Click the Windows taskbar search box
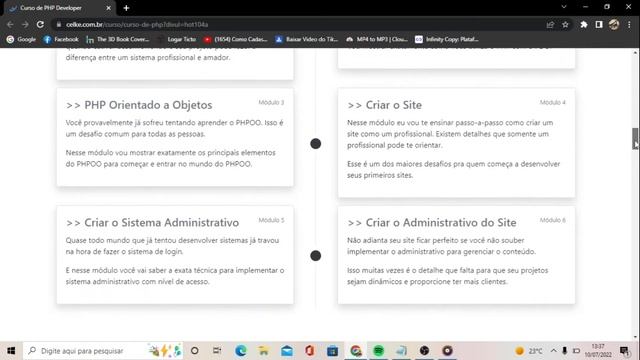The width and height of the screenshot is (640, 360). (x=103, y=351)
